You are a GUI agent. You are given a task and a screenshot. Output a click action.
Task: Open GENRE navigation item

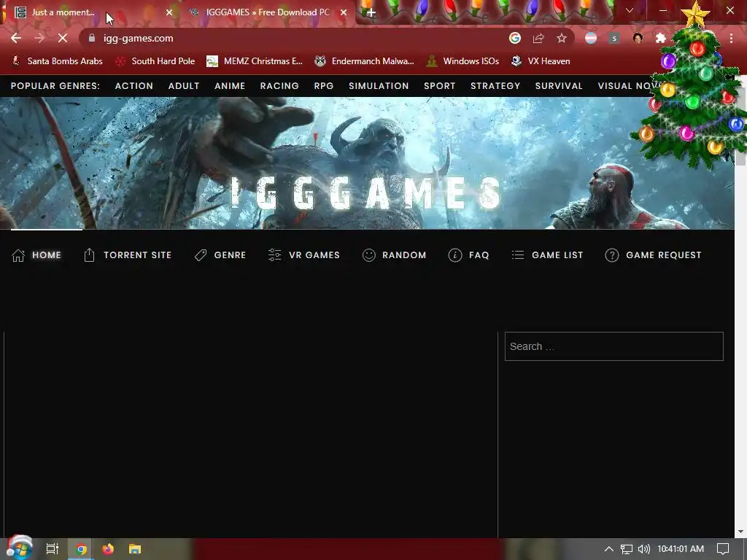click(x=220, y=255)
